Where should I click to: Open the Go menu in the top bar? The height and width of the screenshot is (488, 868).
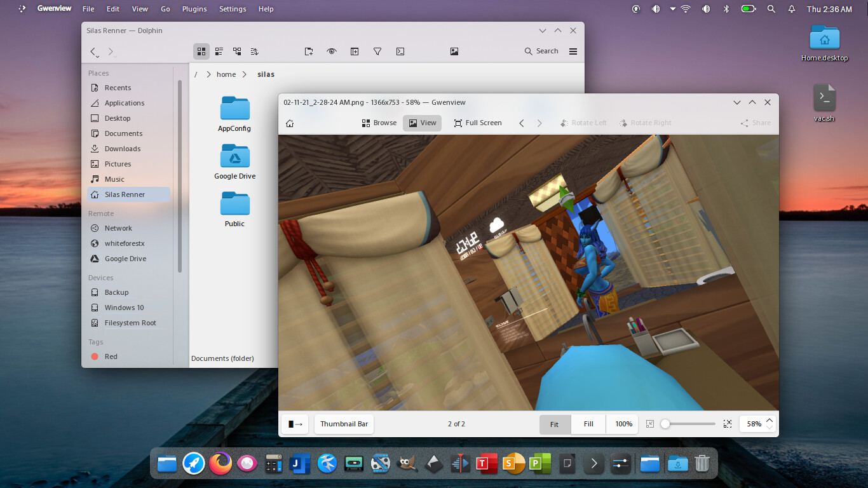pos(165,9)
